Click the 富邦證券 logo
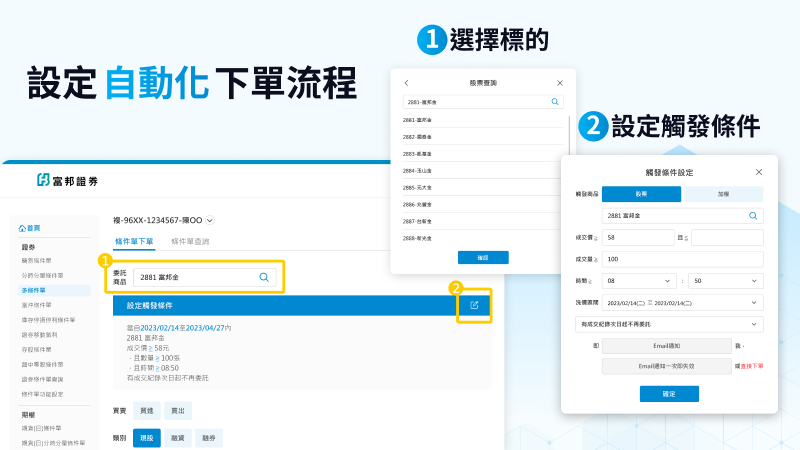800x450 pixels. tap(68, 180)
